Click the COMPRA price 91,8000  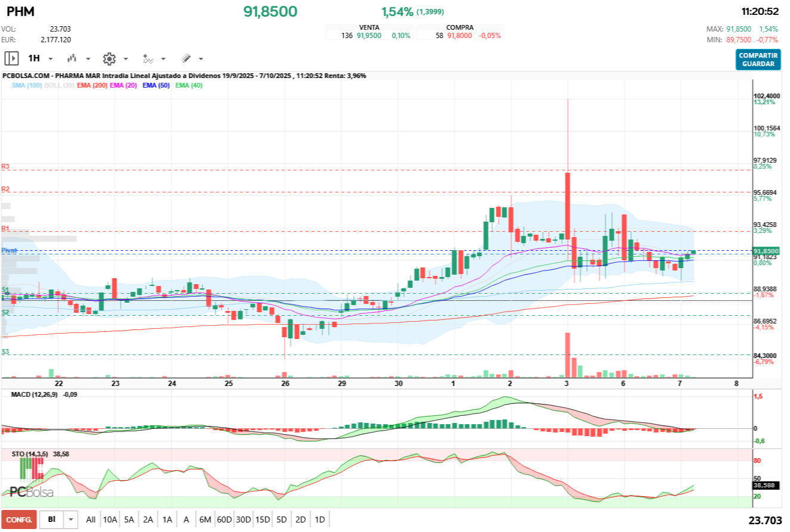click(460, 36)
